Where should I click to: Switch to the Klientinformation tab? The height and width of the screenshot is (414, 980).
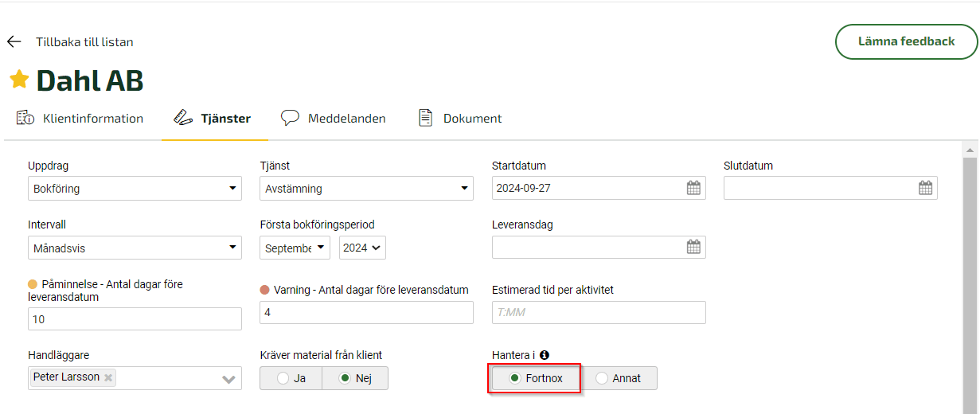(80, 119)
